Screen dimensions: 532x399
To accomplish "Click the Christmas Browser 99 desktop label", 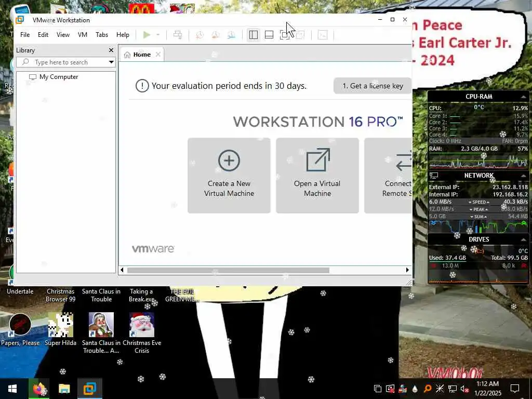I will click(x=60, y=295).
